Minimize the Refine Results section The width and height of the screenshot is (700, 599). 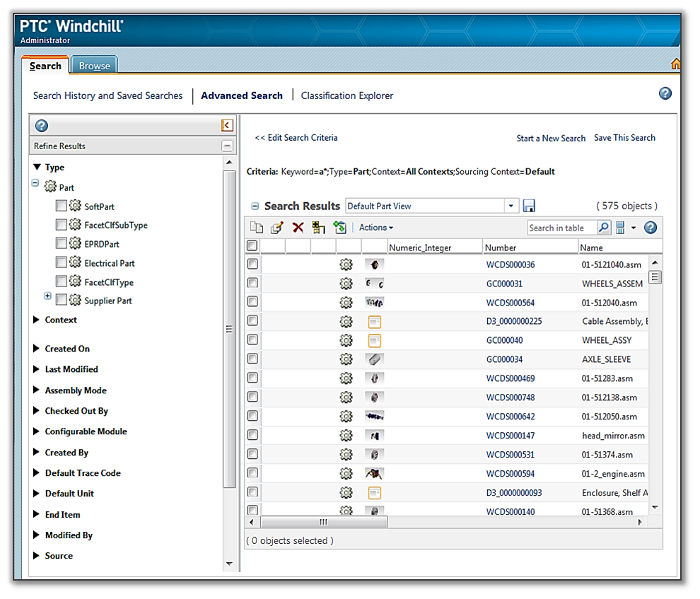[x=227, y=146]
